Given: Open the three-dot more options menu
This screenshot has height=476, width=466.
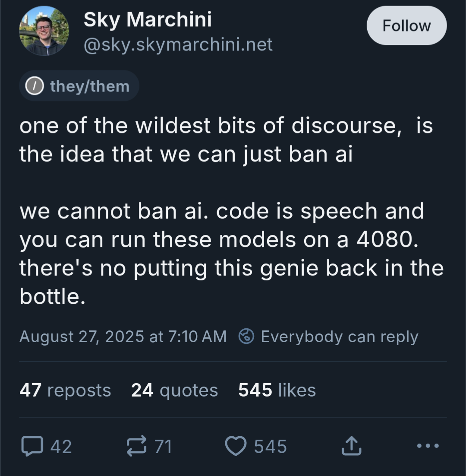Looking at the screenshot, I should (x=428, y=446).
